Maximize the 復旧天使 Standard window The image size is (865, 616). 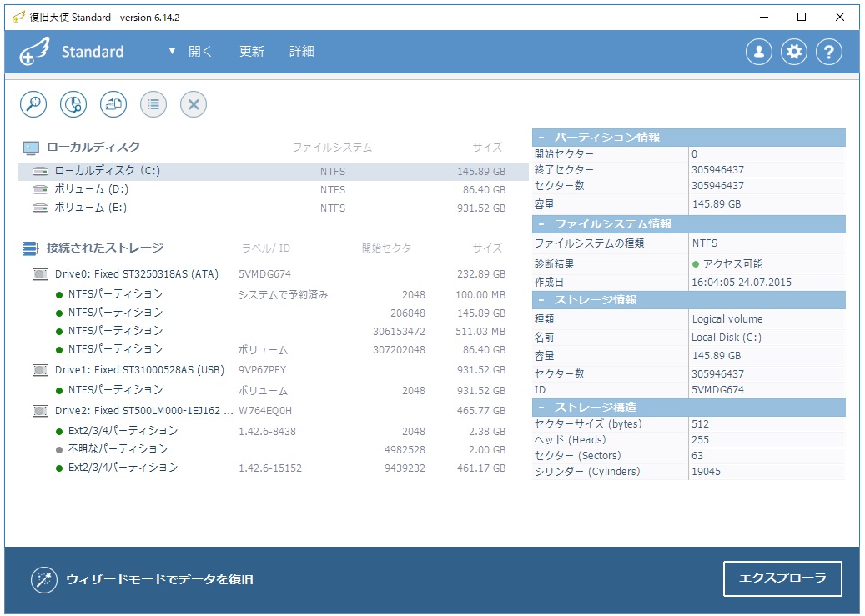(802, 18)
